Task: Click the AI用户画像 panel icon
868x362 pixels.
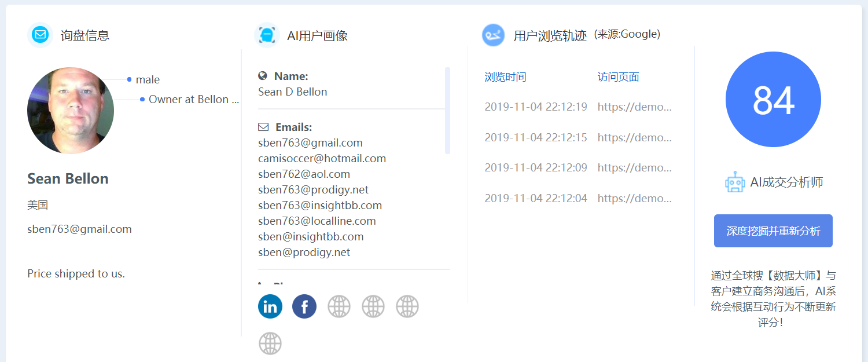Action: 267,35
